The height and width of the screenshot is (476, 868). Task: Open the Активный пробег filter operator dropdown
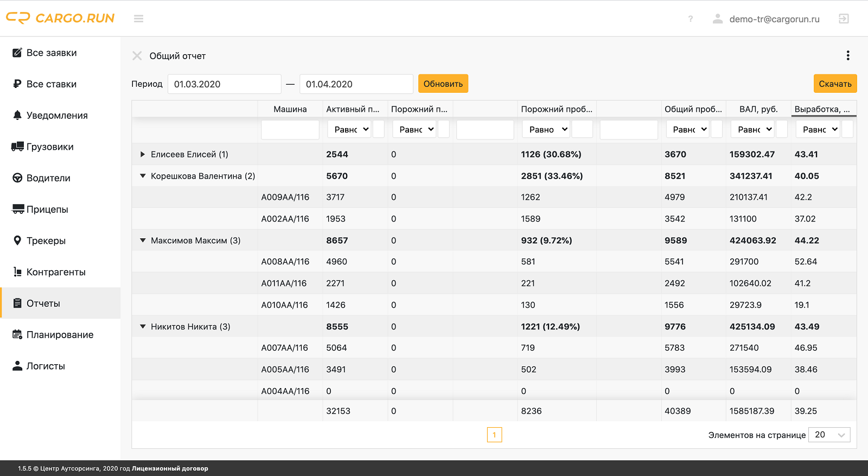[349, 129]
